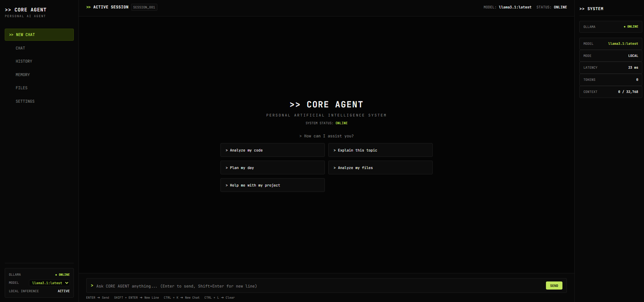Screen dimensions: 644x302
Task: Choose the 'Plan my day' suggestion
Action: [273, 168]
